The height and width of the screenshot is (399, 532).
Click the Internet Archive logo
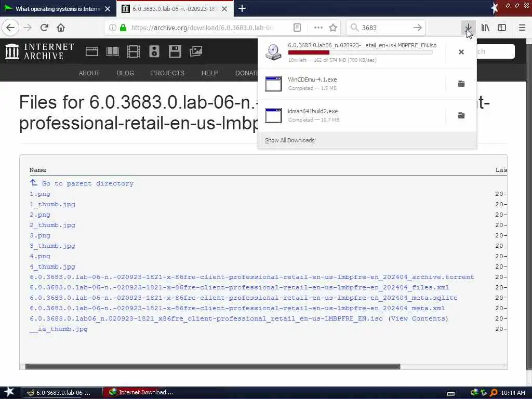[39, 51]
